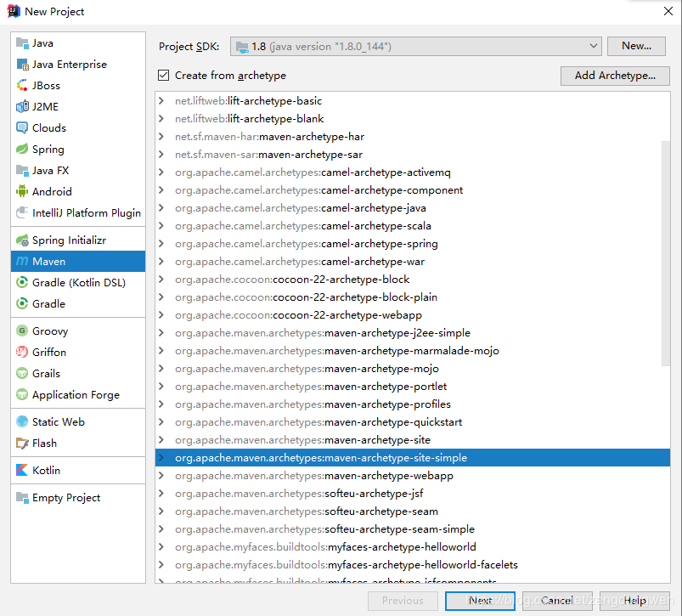
Task: Select maven-archetype-profiles row
Action: pos(412,404)
